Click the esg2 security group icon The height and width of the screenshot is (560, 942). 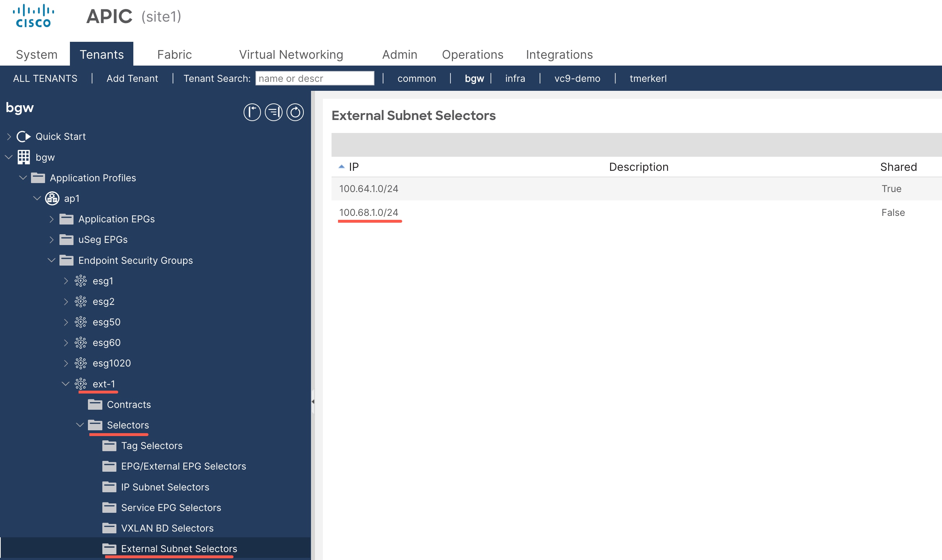pyautogui.click(x=81, y=302)
